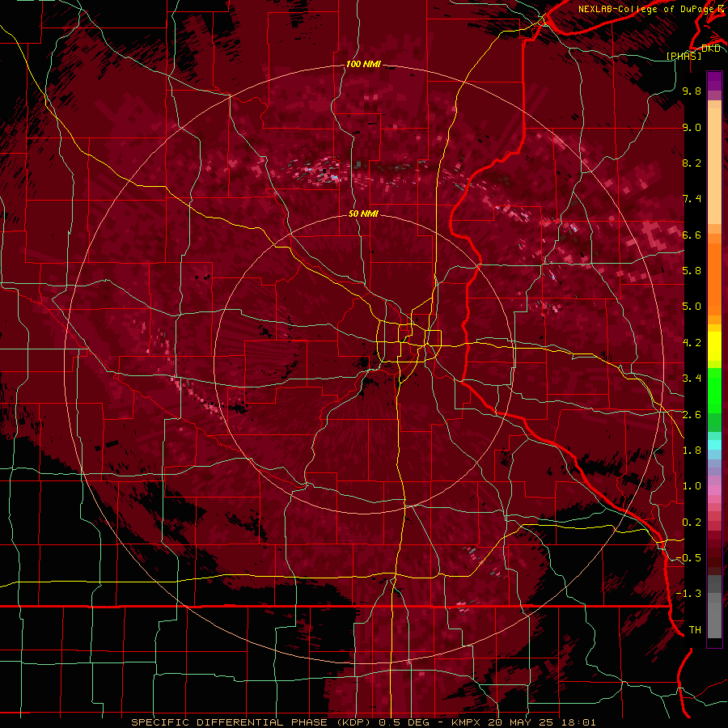Click the 7.4 scale label
728x728 pixels.
pos(692,199)
